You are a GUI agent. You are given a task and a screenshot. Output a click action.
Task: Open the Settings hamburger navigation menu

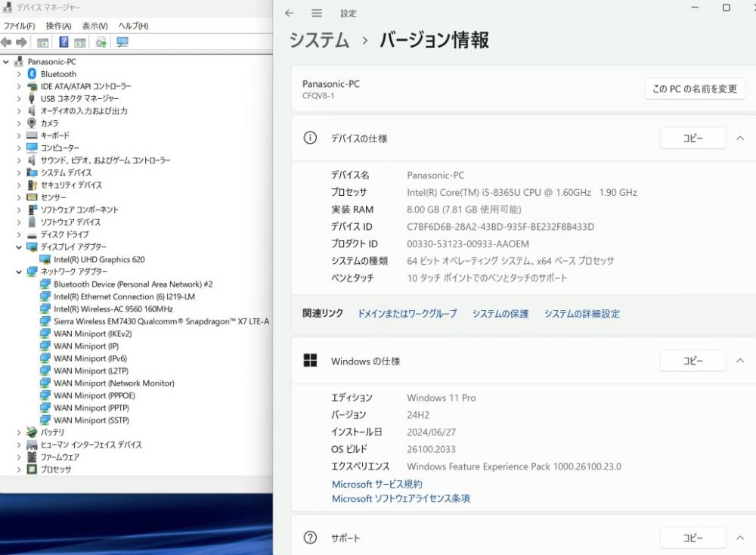tap(317, 13)
